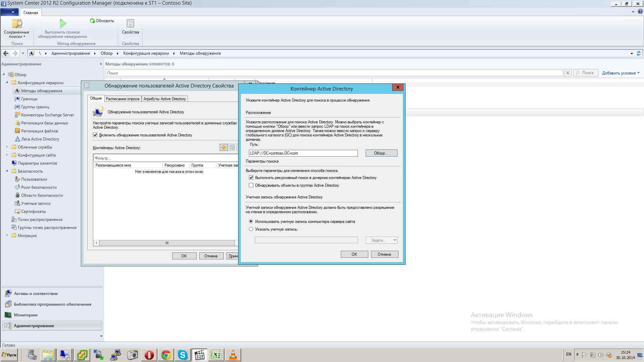Screen dimensions: 644x362
Task: Switch to Общие tab in properties
Action: tap(96, 98)
